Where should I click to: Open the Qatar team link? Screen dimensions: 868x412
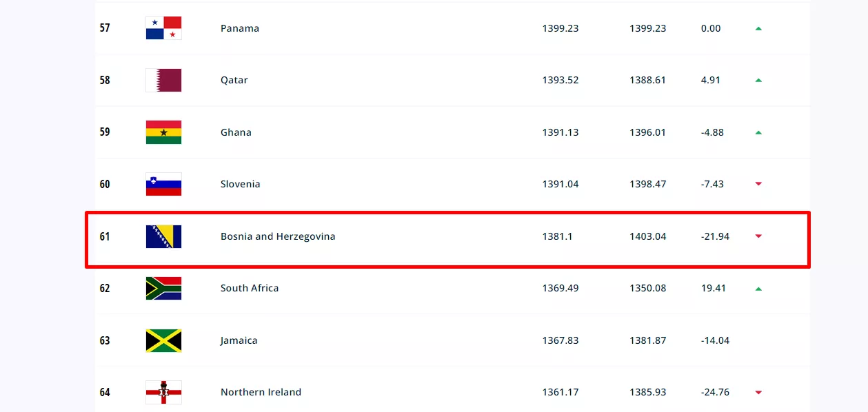point(234,80)
